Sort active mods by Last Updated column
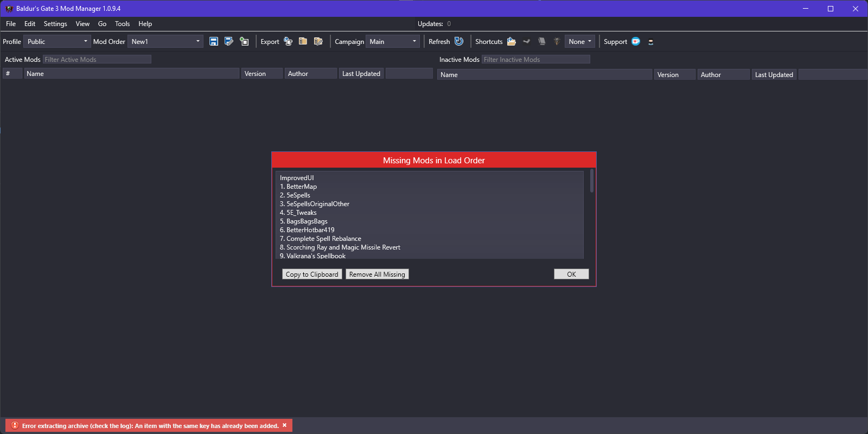The height and width of the screenshot is (434, 868). pos(361,73)
